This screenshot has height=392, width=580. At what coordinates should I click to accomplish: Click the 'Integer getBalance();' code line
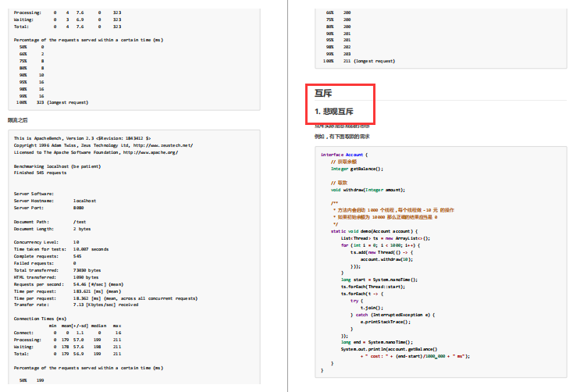click(x=357, y=169)
